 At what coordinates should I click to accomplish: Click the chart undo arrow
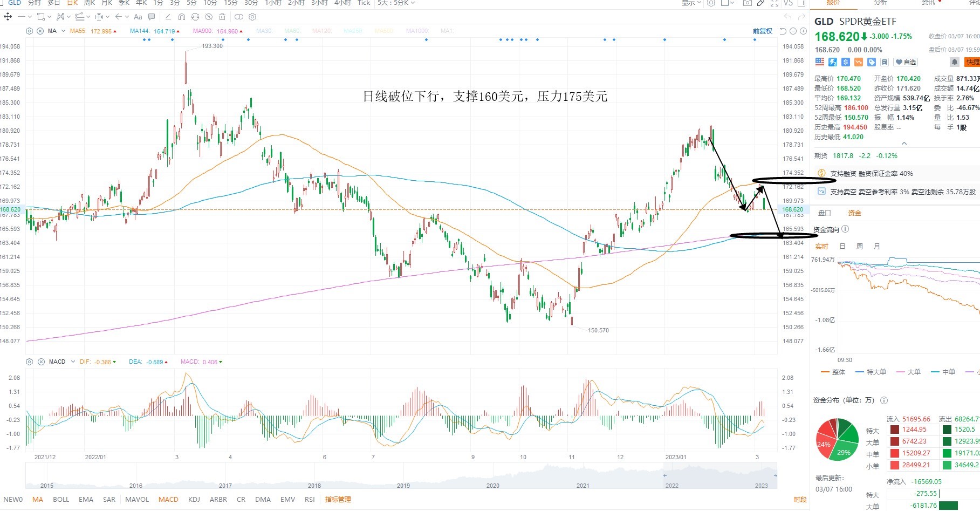[787, 17]
